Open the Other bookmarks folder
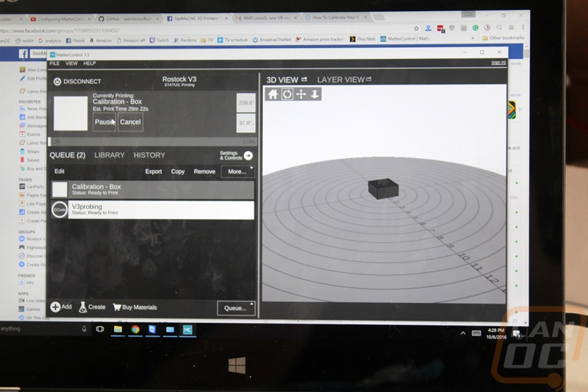588x392 pixels. (x=503, y=38)
